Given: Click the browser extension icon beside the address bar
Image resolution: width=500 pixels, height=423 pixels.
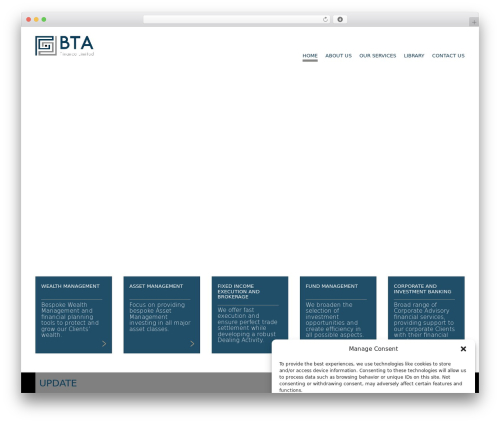Looking at the screenshot, I should tap(340, 19).
